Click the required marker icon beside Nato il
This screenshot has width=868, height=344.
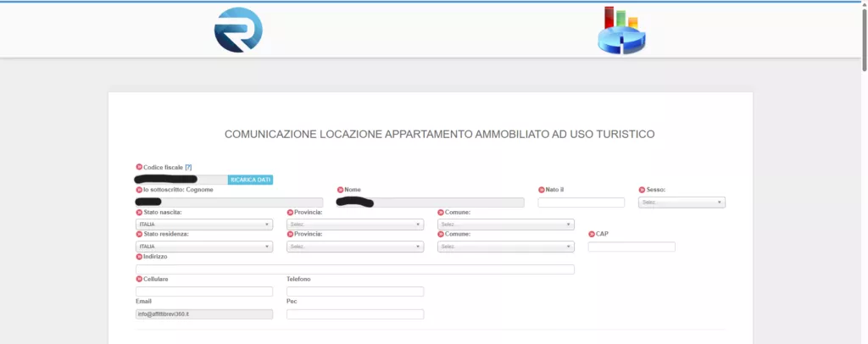(x=542, y=190)
